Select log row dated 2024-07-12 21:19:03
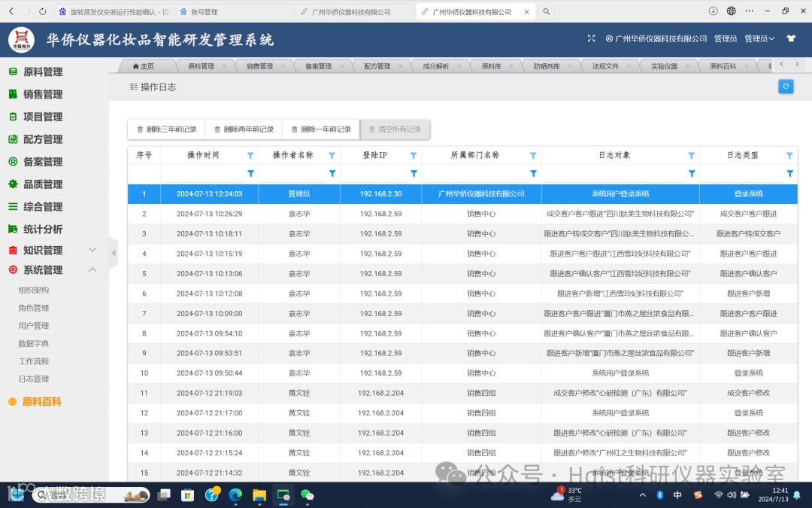Image resolution: width=812 pixels, height=508 pixels. (x=462, y=394)
